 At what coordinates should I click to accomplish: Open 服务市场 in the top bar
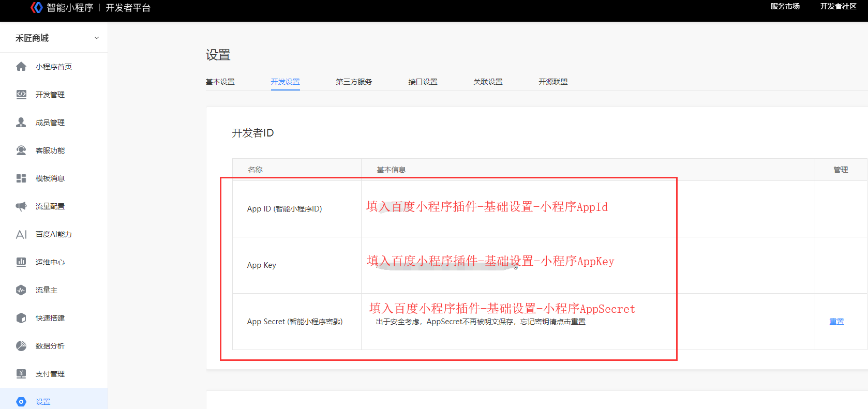pyautogui.click(x=785, y=7)
